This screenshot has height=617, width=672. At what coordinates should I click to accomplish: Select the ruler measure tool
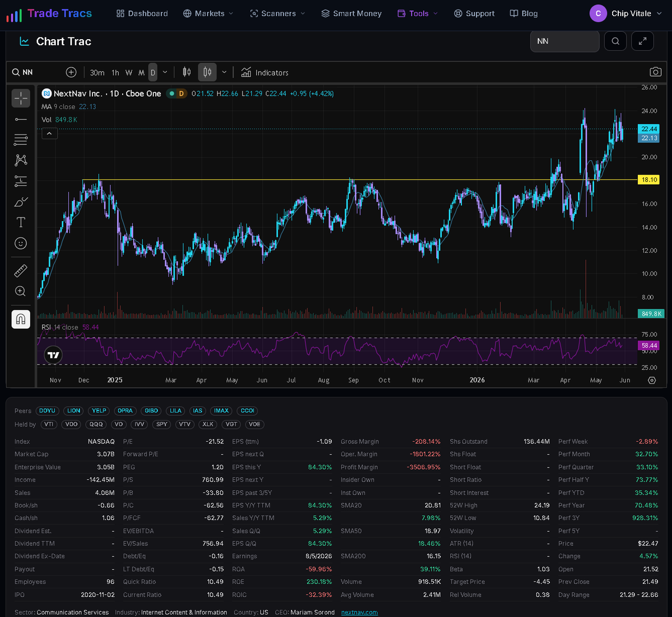point(21,271)
